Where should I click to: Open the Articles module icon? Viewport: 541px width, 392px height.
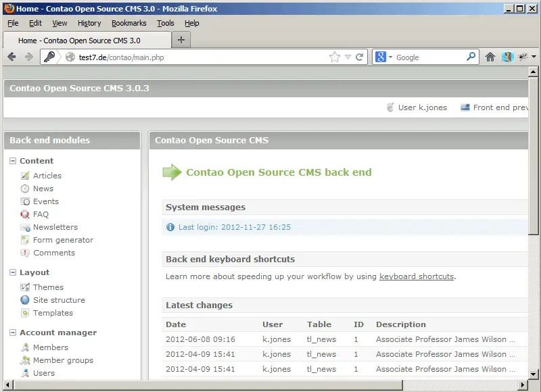[25, 176]
